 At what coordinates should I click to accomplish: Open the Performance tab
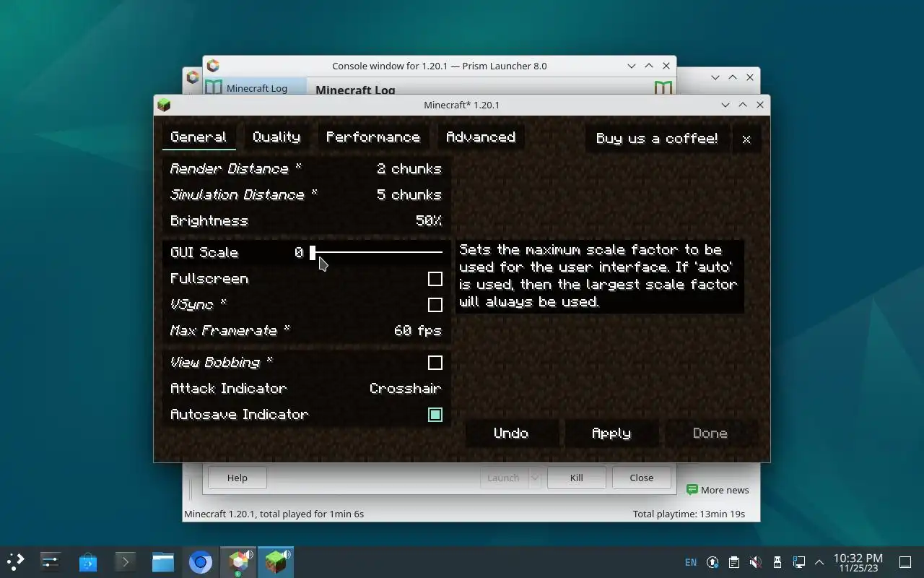pos(373,137)
